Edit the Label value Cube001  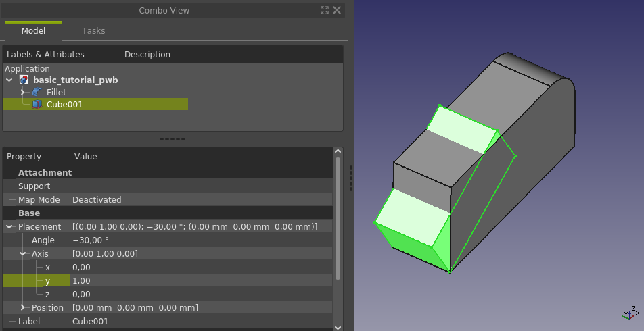click(202, 321)
